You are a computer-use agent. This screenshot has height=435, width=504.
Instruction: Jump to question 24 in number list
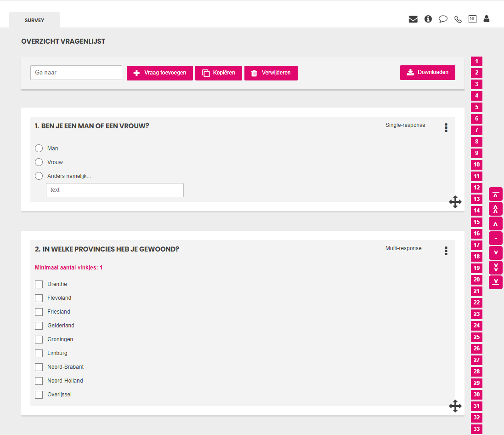[x=477, y=326]
